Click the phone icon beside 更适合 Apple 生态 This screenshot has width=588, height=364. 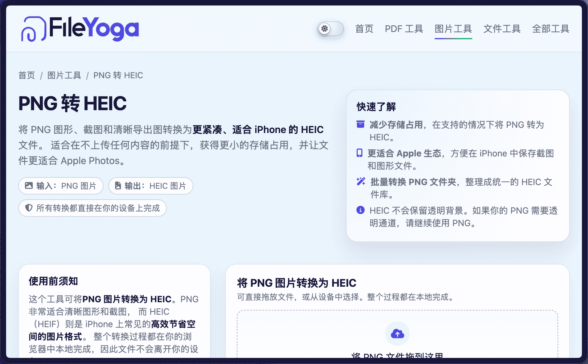pos(359,153)
